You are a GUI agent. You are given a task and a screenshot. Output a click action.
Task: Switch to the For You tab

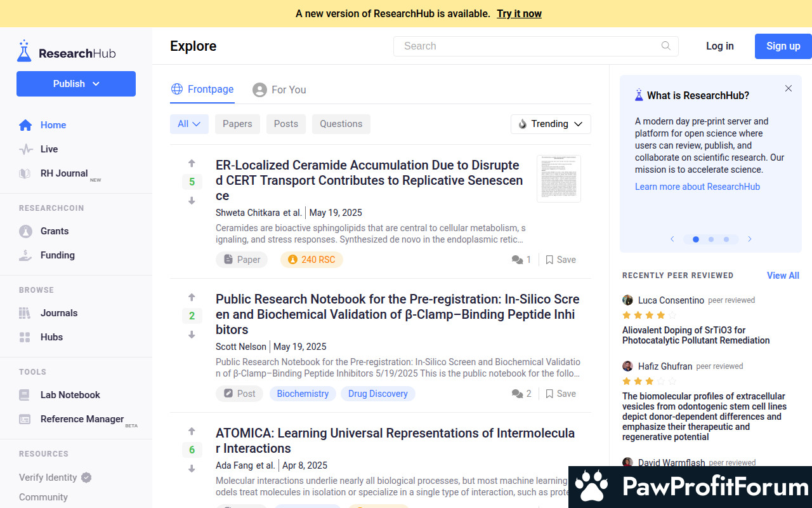(279, 90)
